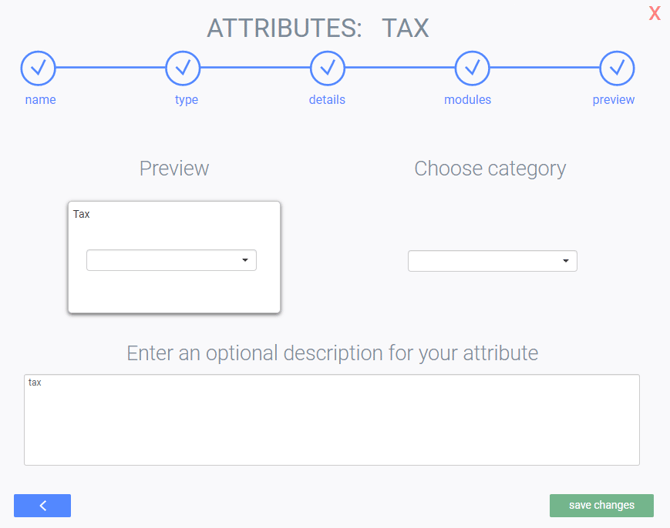Select the "preview" step label
The height and width of the screenshot is (528, 670).
click(x=613, y=100)
